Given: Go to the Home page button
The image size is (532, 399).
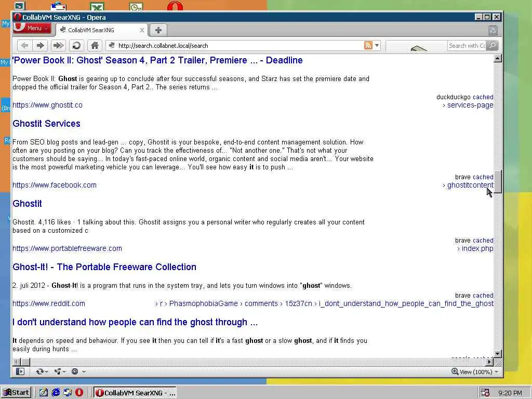Looking at the screenshot, I should coord(95,46).
